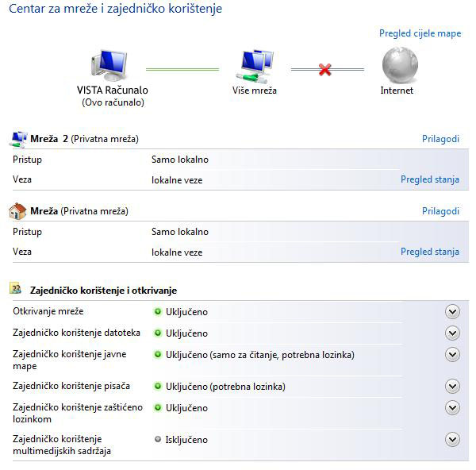The width and height of the screenshot is (476, 470).
Task: Click the red X broken connection icon
Action: click(x=324, y=71)
